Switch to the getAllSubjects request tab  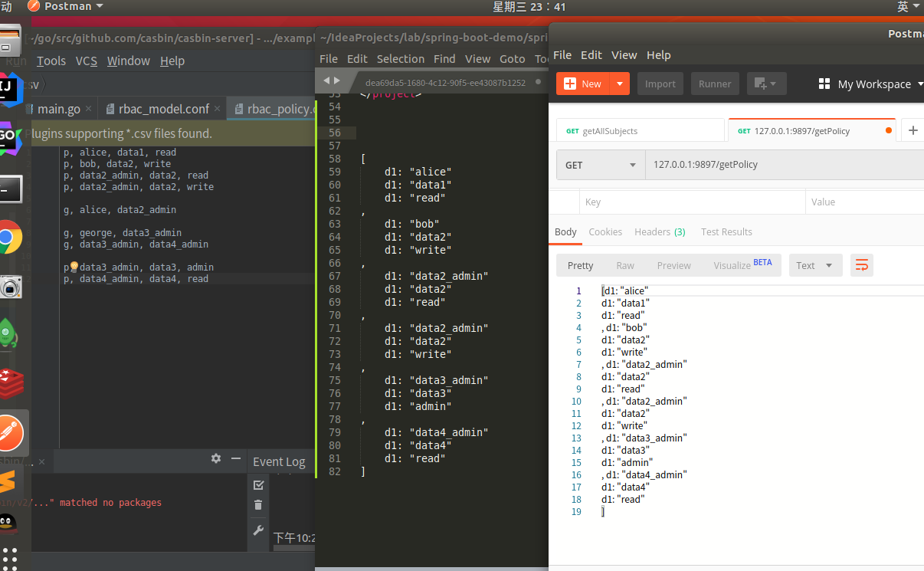coord(641,131)
